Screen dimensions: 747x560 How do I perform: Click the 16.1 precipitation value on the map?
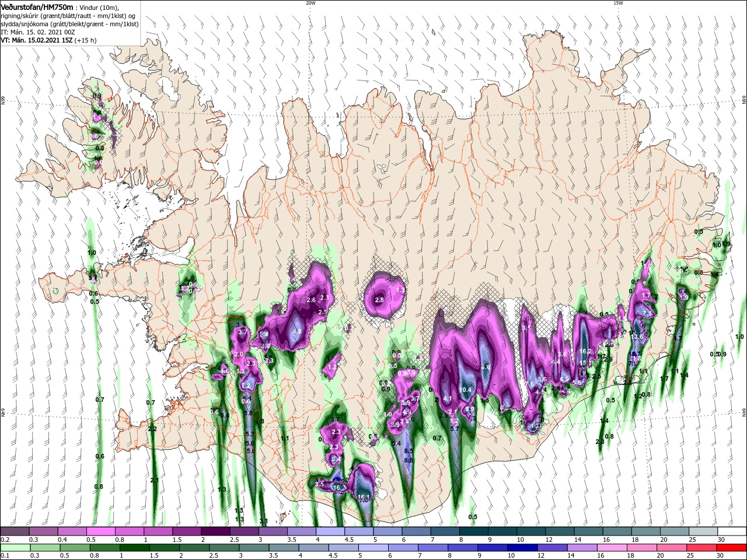364,497
